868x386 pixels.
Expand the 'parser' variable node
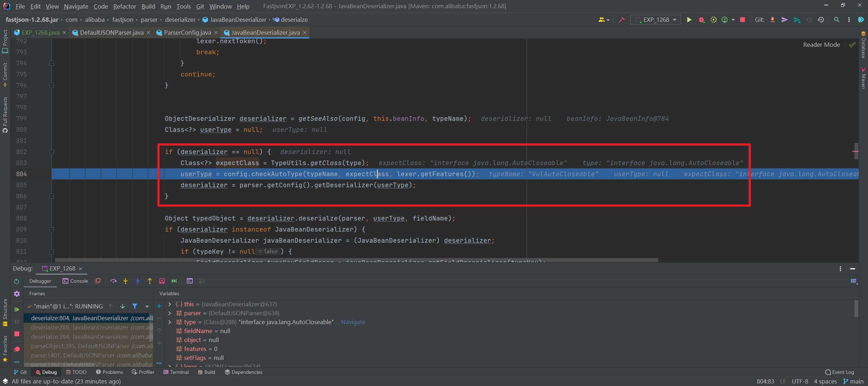click(x=169, y=313)
